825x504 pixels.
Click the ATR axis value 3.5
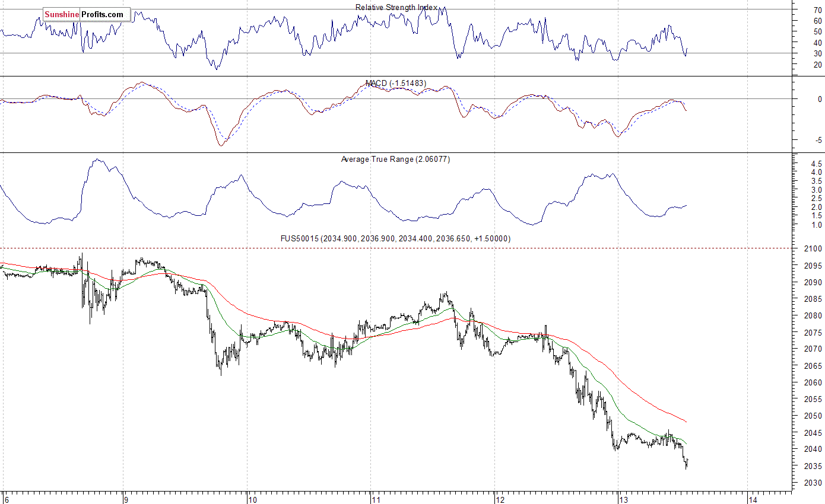click(816, 181)
